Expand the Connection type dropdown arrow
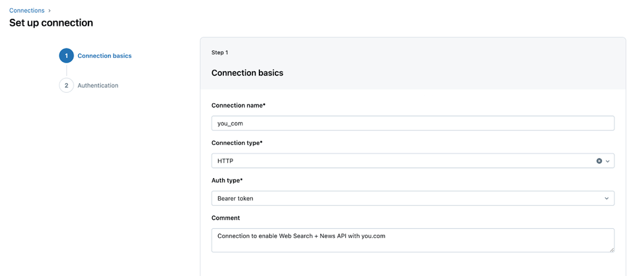The image size is (644, 276). coord(608,161)
